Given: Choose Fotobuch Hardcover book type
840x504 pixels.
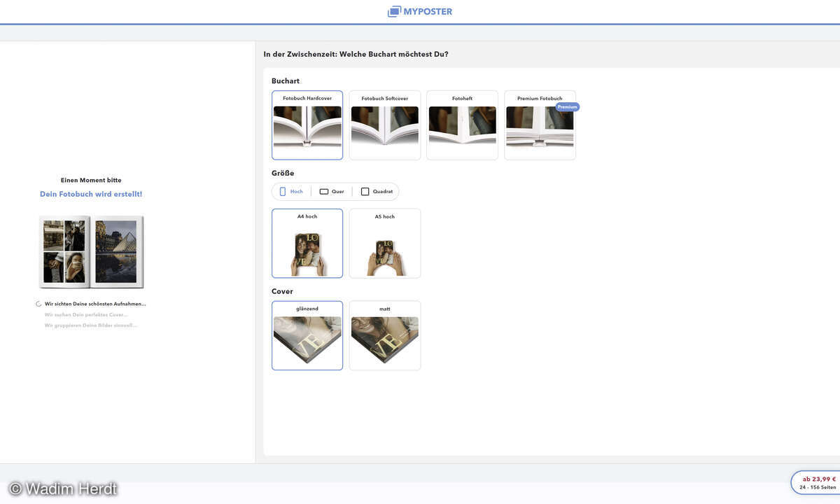Looking at the screenshot, I should (307, 125).
